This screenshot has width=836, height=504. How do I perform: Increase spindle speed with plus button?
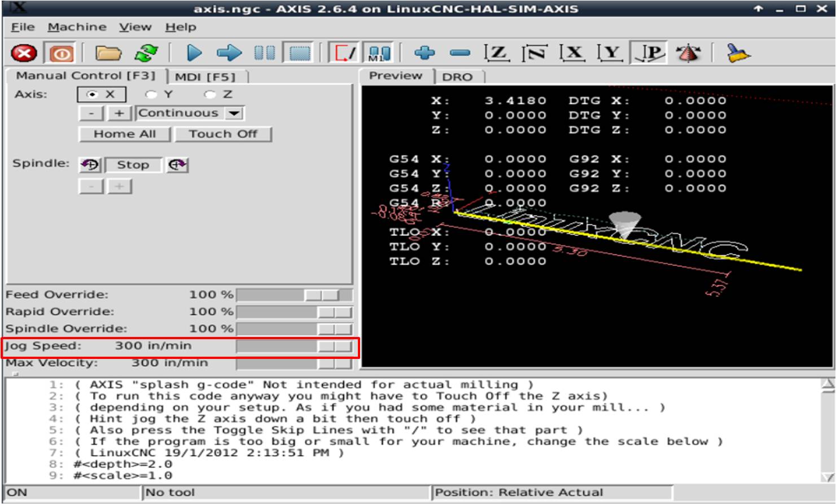pos(119,186)
